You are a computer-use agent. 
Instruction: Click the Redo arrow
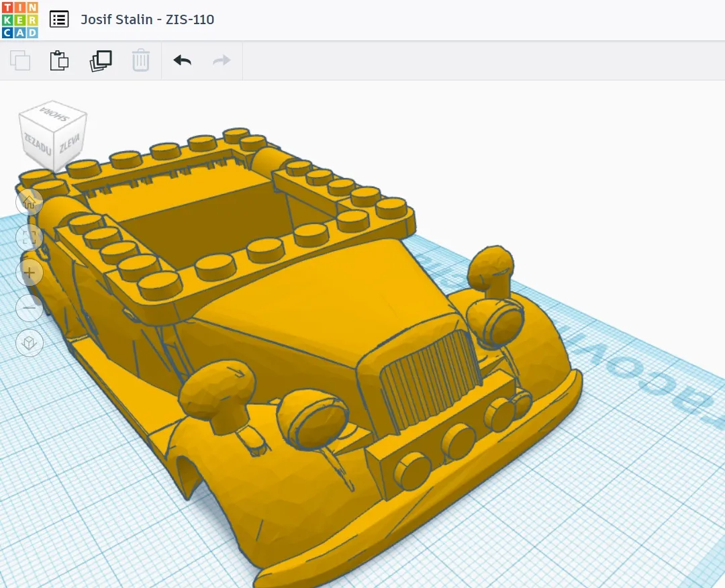coord(222,60)
